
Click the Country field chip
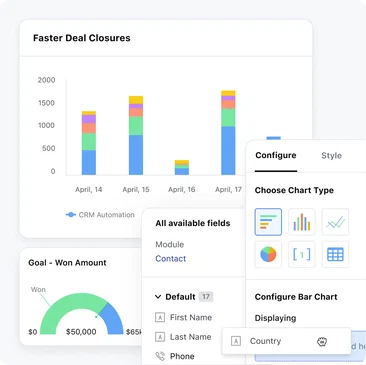(287, 341)
